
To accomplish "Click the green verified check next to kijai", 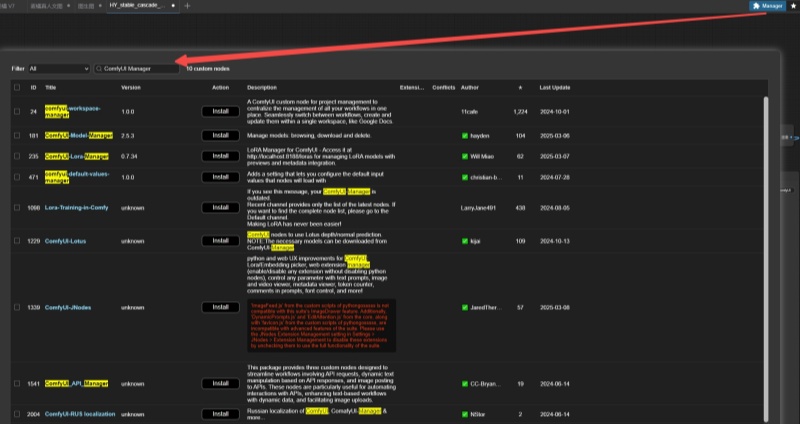I will point(465,241).
